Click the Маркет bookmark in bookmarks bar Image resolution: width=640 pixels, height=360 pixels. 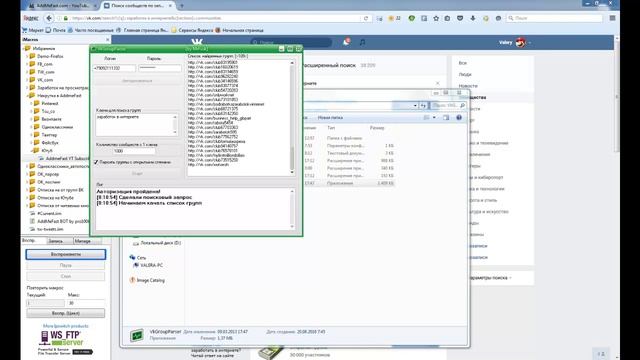(33, 30)
